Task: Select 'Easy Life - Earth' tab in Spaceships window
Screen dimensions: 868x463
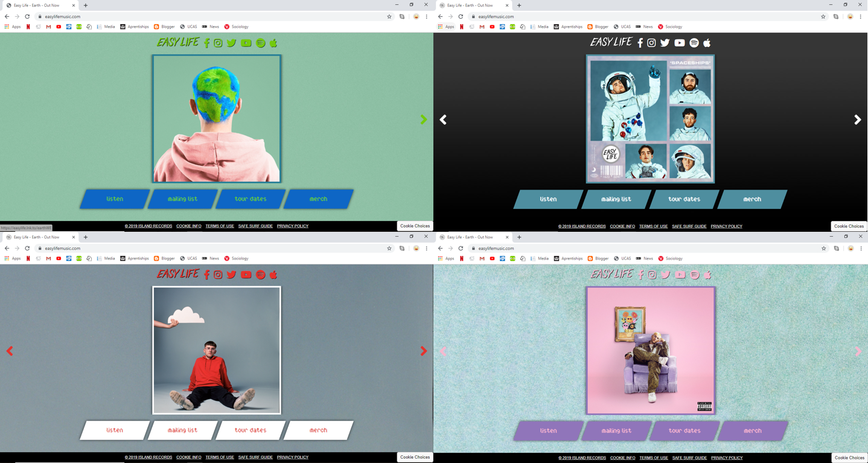Action: coord(475,5)
